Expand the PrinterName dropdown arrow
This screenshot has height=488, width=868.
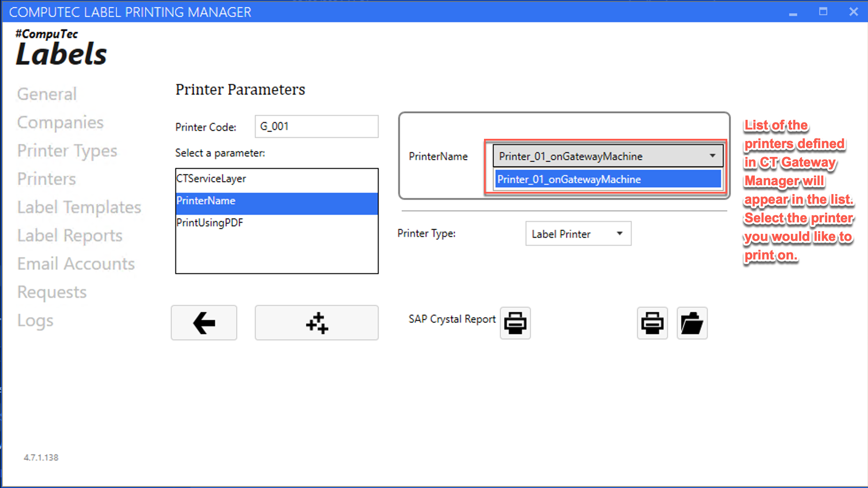pyautogui.click(x=712, y=156)
